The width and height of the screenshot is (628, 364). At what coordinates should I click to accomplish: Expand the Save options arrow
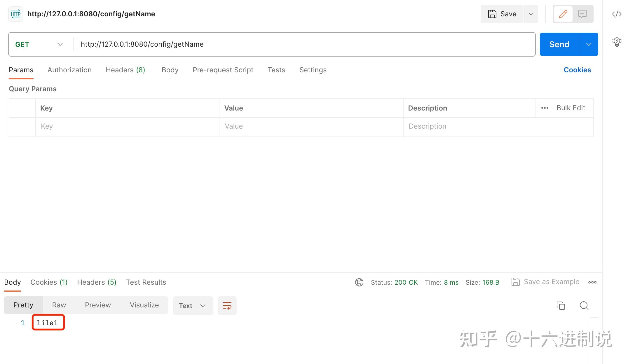531,14
